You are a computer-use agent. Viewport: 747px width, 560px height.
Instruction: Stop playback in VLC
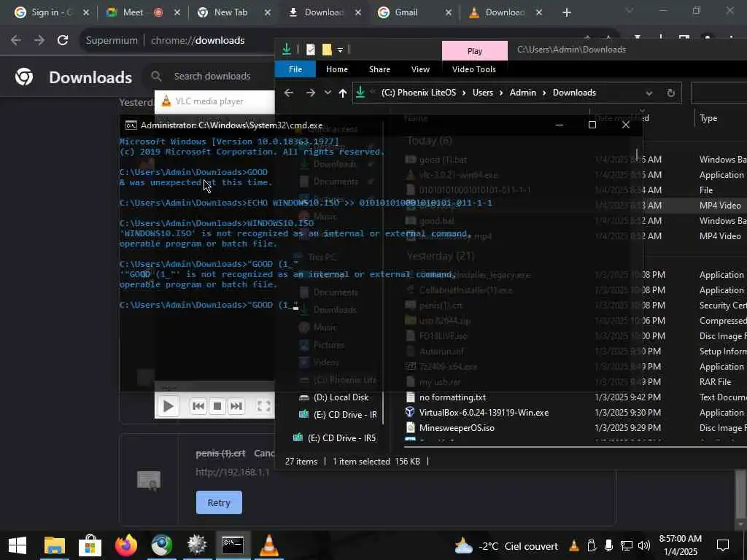(x=217, y=406)
